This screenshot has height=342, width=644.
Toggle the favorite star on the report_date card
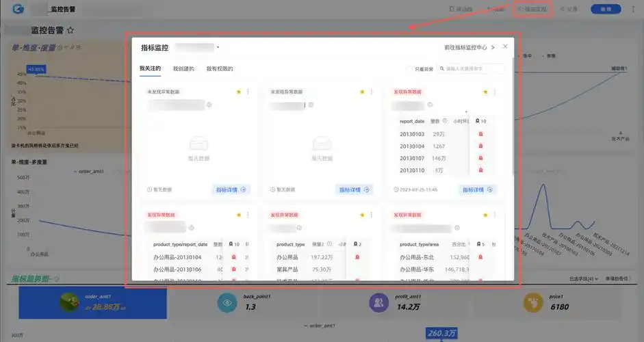pyautogui.click(x=485, y=92)
